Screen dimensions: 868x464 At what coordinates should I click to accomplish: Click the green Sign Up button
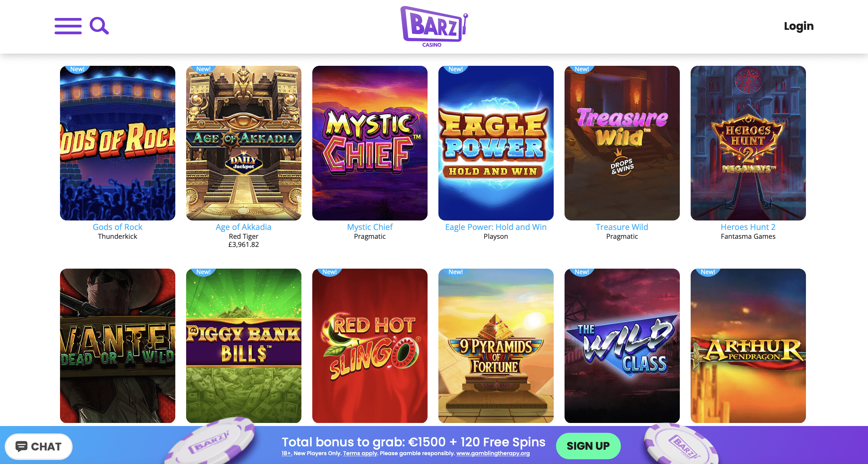(588, 446)
